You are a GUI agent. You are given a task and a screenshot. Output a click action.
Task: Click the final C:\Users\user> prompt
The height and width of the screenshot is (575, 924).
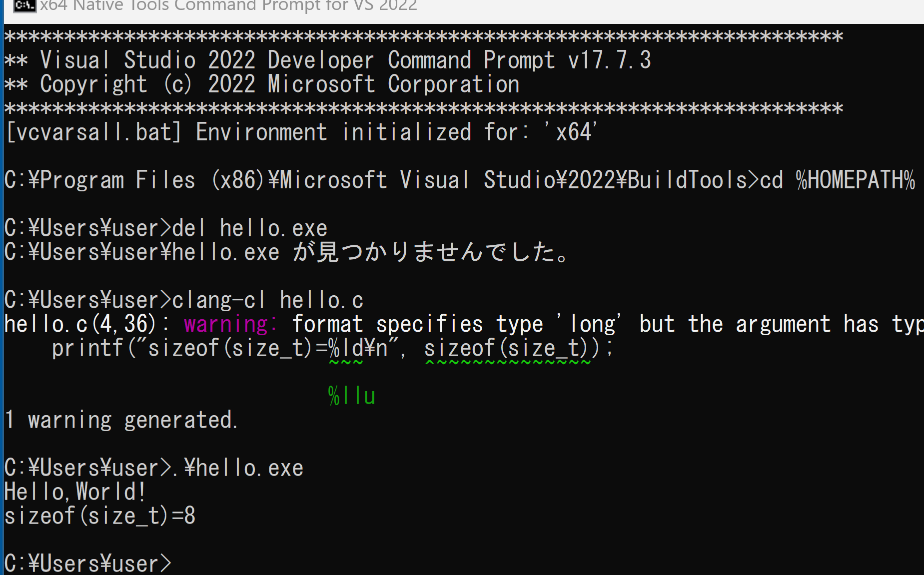coord(88,564)
